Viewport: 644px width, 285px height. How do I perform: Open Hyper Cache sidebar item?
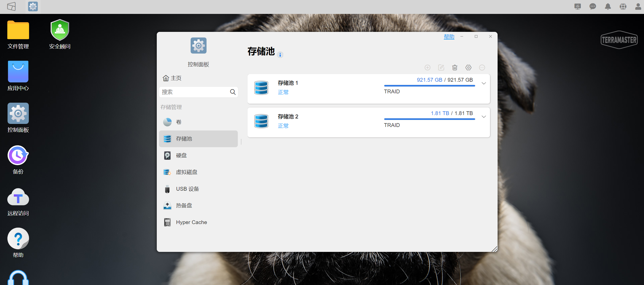[191, 222]
